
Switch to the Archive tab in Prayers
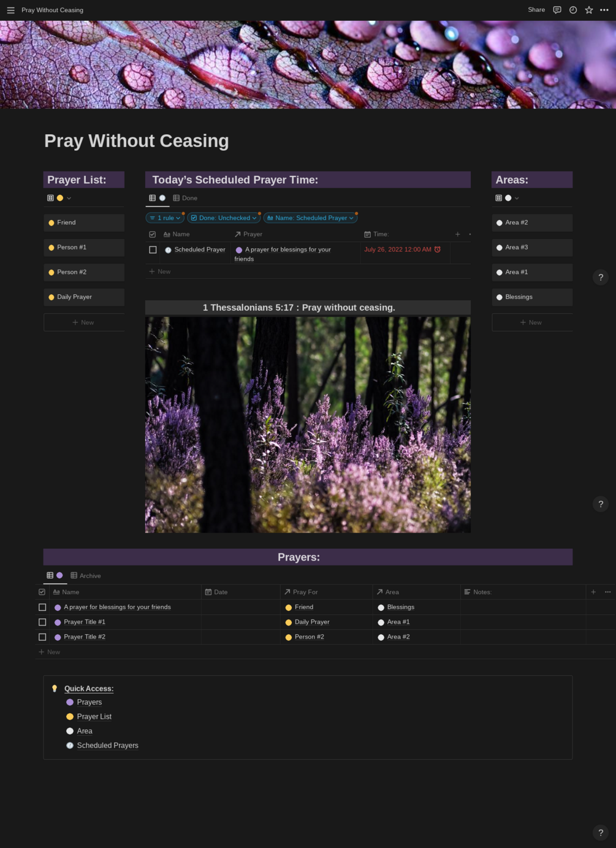tap(85, 575)
